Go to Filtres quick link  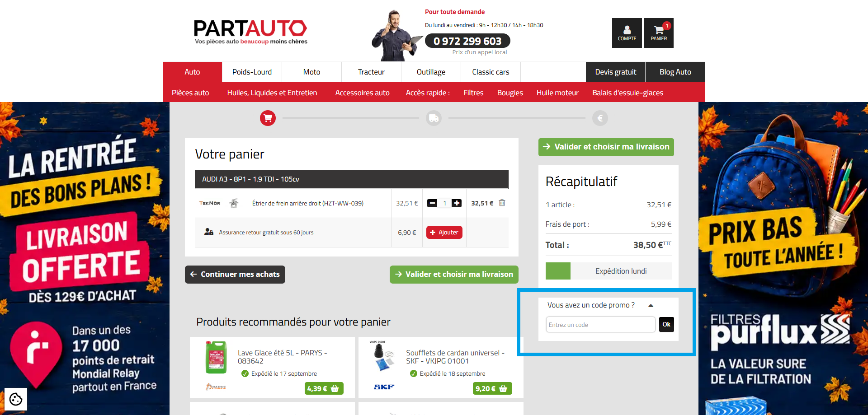coord(473,93)
